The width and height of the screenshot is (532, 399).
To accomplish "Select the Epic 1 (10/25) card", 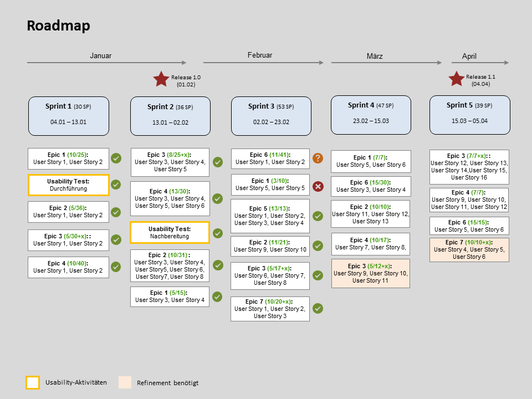I will point(68,158).
